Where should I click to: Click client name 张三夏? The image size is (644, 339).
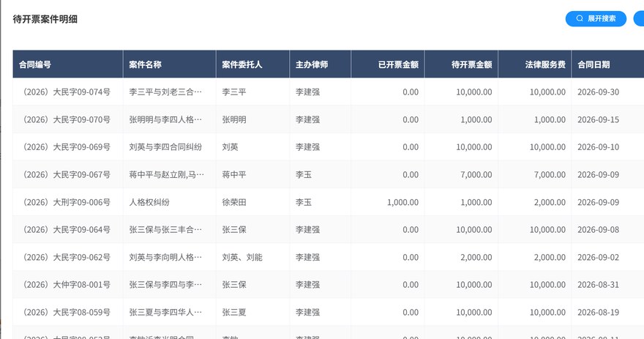234,313
